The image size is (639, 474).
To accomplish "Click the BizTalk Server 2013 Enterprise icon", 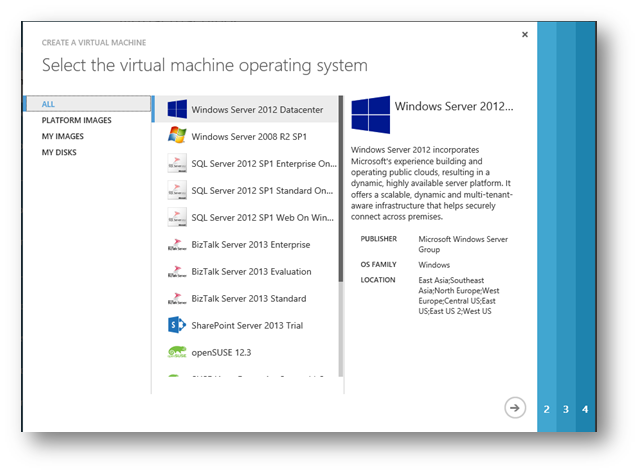I will point(177,245).
